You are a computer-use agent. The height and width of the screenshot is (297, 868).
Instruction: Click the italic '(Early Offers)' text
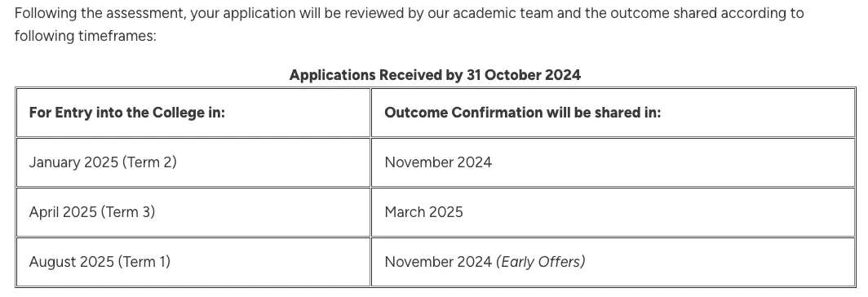coord(540,262)
